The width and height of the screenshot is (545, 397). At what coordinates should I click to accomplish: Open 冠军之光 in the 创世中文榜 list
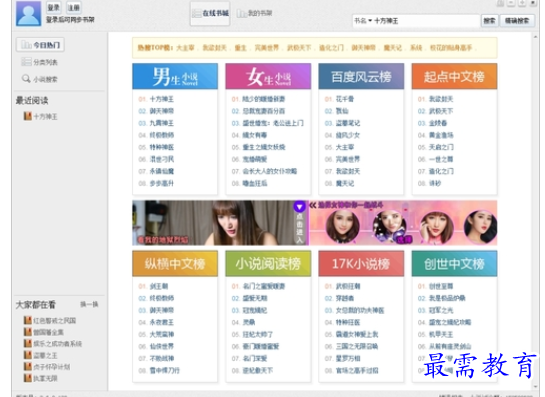441,310
